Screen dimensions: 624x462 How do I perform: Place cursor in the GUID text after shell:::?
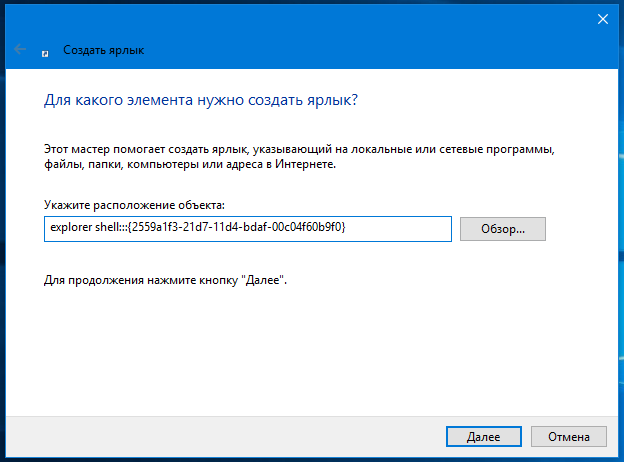pos(237,227)
